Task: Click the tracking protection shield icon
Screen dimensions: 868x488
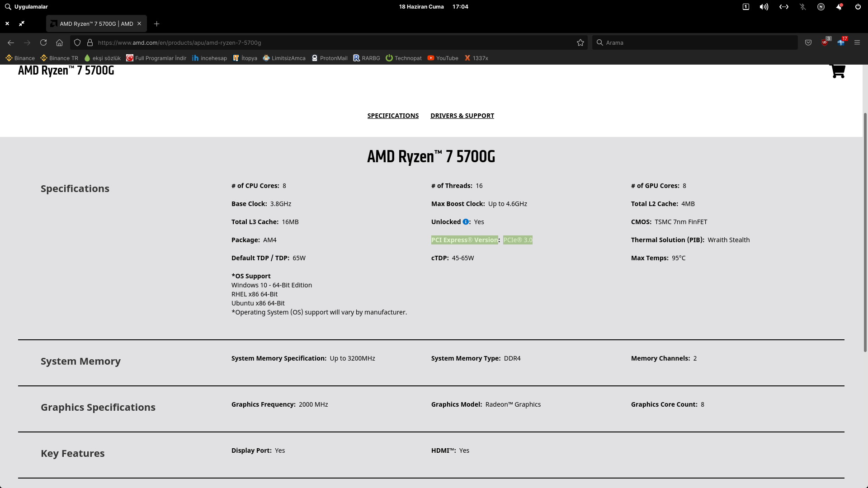Action: click(77, 42)
